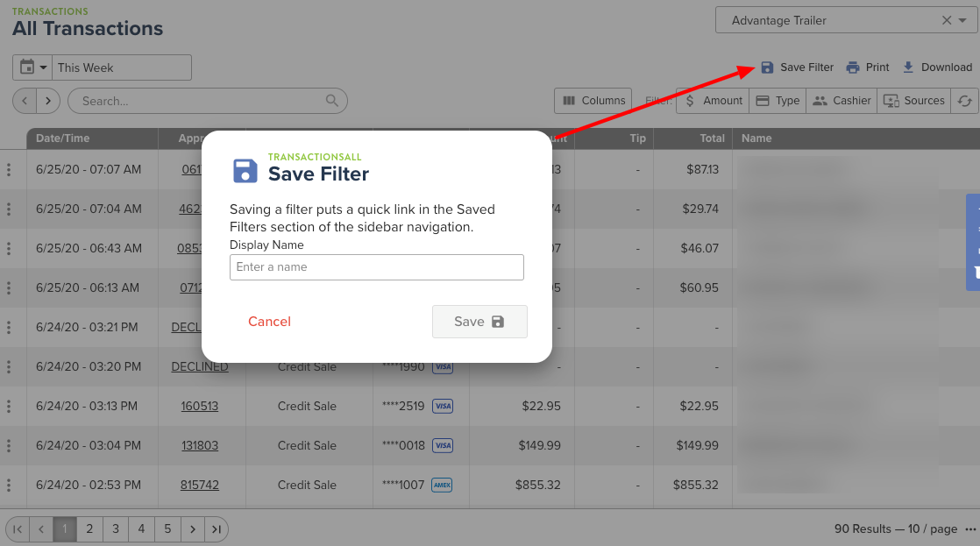
Task: Open the ellipsis menu near 90 Results
Action: [x=969, y=528]
